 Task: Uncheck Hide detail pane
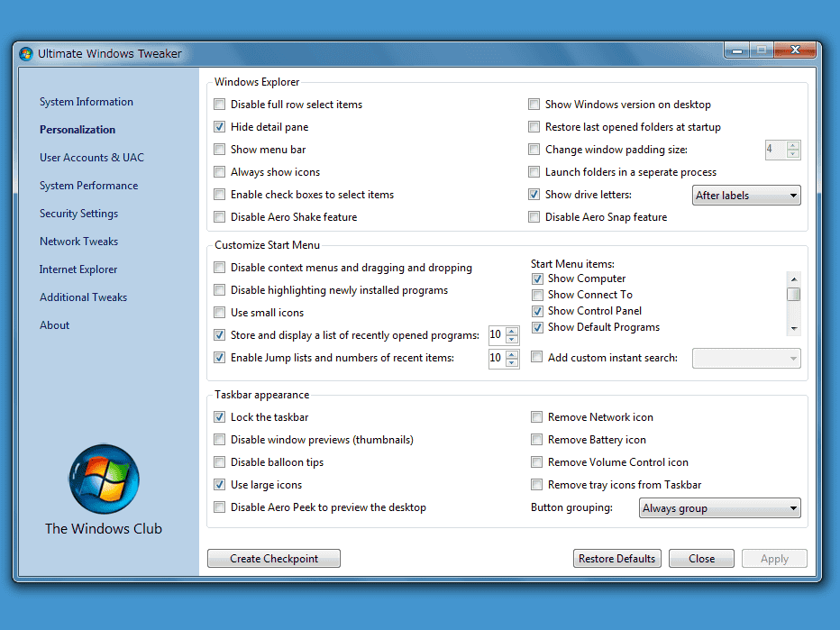pyautogui.click(x=219, y=127)
